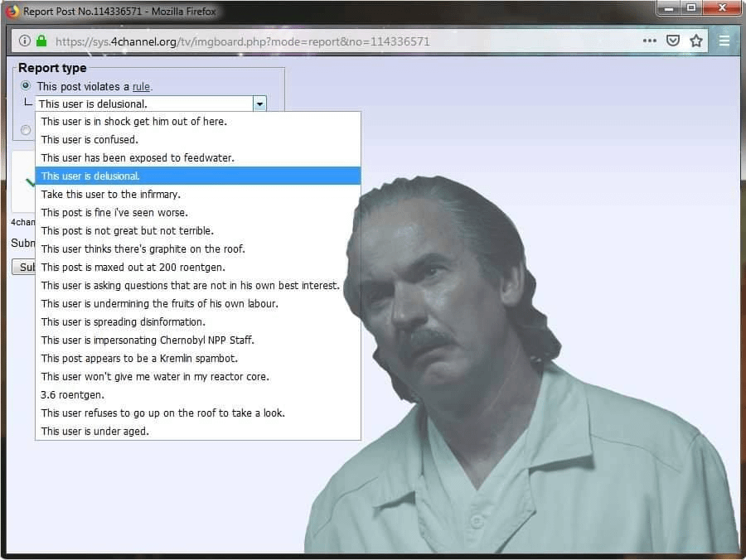Choose 'This user is confused.' option

click(198, 140)
